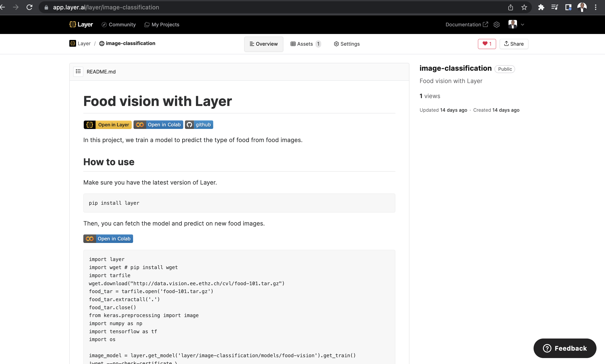The height and width of the screenshot is (364, 605).
Task: Bookmark the page via the star icon
Action: [524, 7]
